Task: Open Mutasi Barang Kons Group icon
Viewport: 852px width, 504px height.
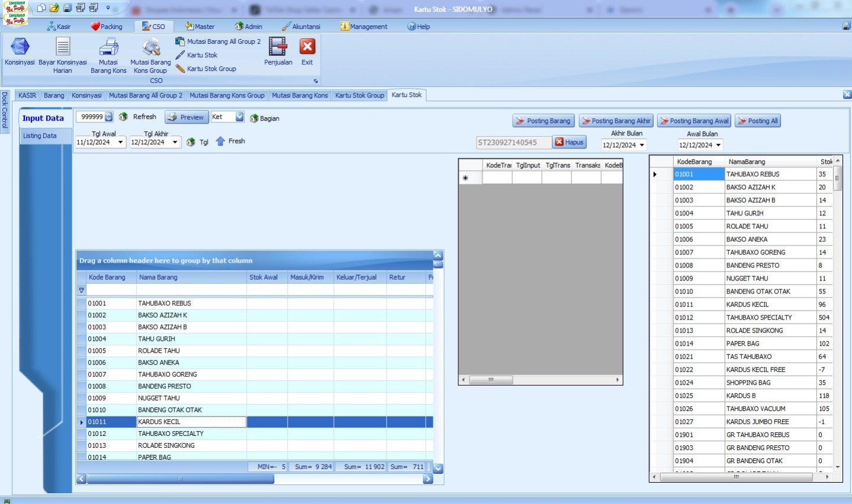Action: click(151, 47)
